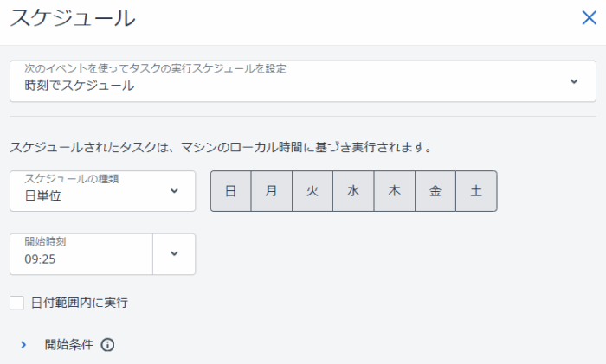This screenshot has height=364, width=606.
Task: Click the info icon next to 開始条件
Action: point(107,345)
